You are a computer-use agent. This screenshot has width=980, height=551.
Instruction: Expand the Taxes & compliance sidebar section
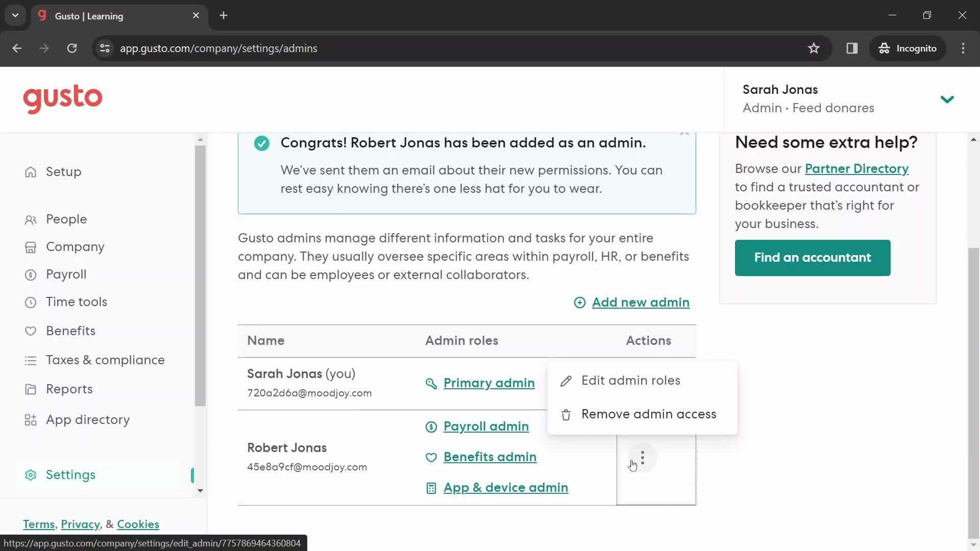[105, 360]
